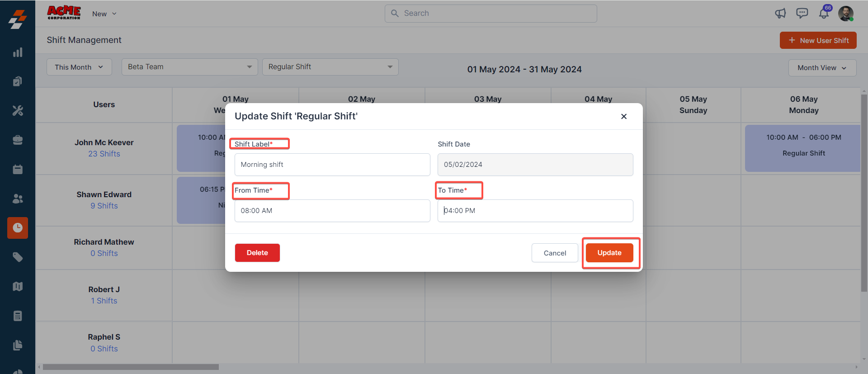Image resolution: width=868 pixels, height=374 pixels.
Task: Click the 01 May 2024 - 31 May 2024 range
Action: tap(524, 69)
